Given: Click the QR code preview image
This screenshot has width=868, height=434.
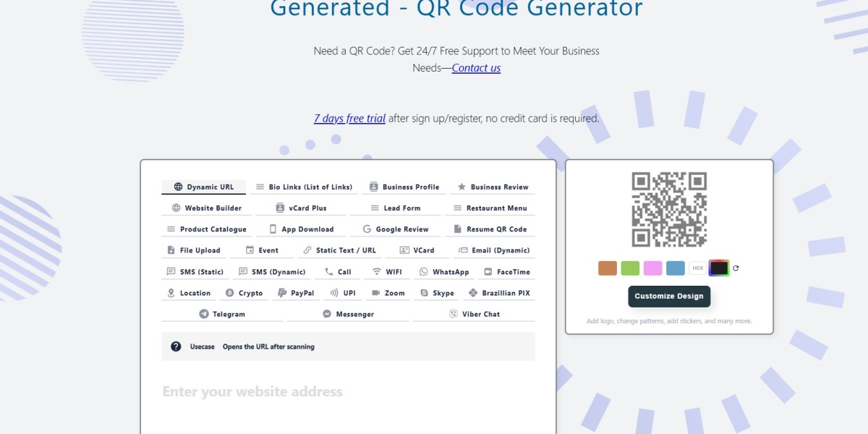Looking at the screenshot, I should (x=669, y=209).
